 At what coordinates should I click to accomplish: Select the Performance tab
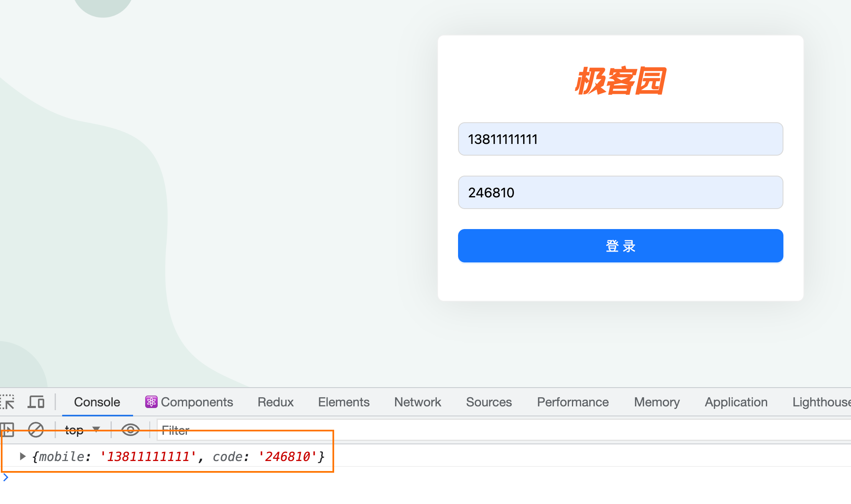coord(573,402)
